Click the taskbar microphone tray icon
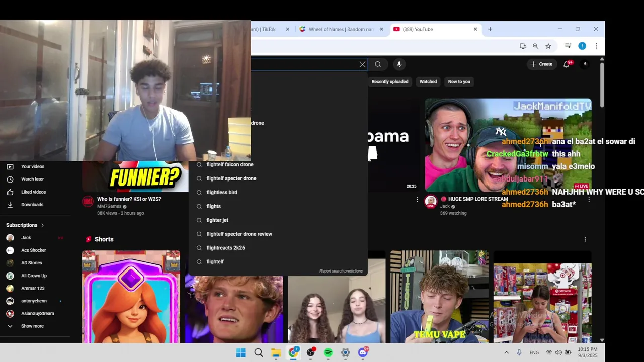Viewport: 644px width, 362px height. point(519,352)
